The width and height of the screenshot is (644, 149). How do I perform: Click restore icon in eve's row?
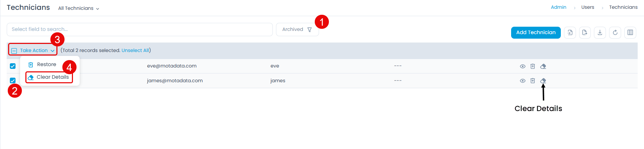533,66
